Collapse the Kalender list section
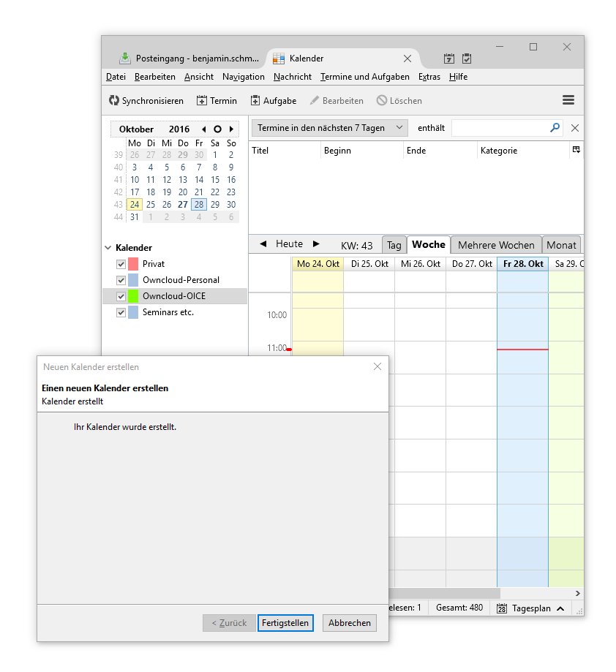The height and width of the screenshot is (672, 616). (108, 248)
